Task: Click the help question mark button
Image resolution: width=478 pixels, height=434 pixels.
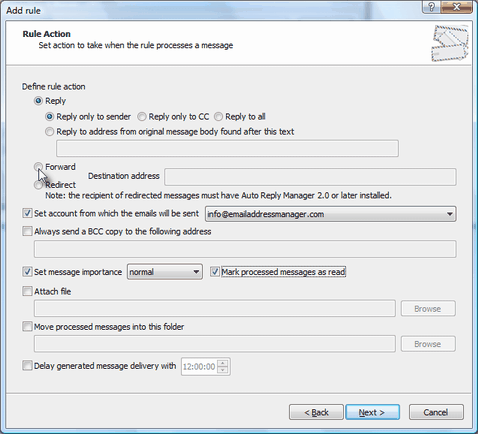Action: point(431,7)
